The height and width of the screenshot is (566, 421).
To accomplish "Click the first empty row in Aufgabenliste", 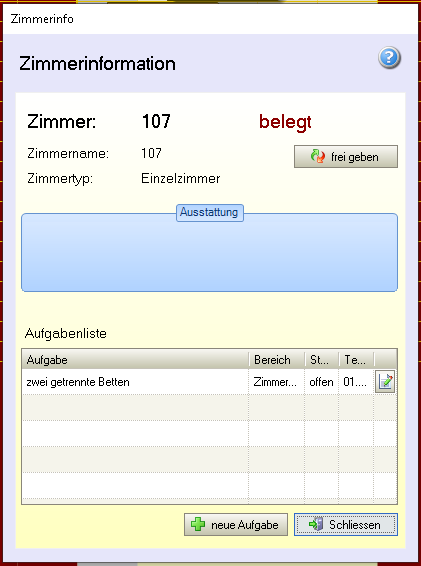I will [x=209, y=408].
